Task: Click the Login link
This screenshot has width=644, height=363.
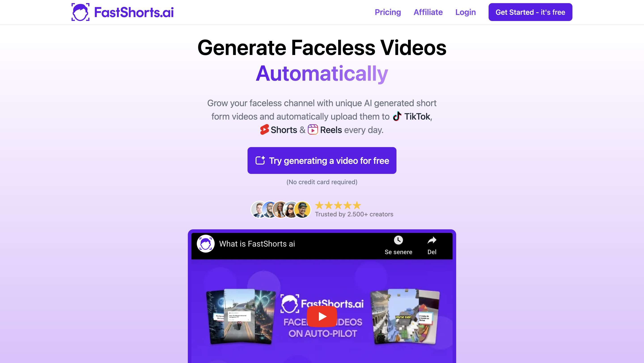Action: tap(466, 12)
